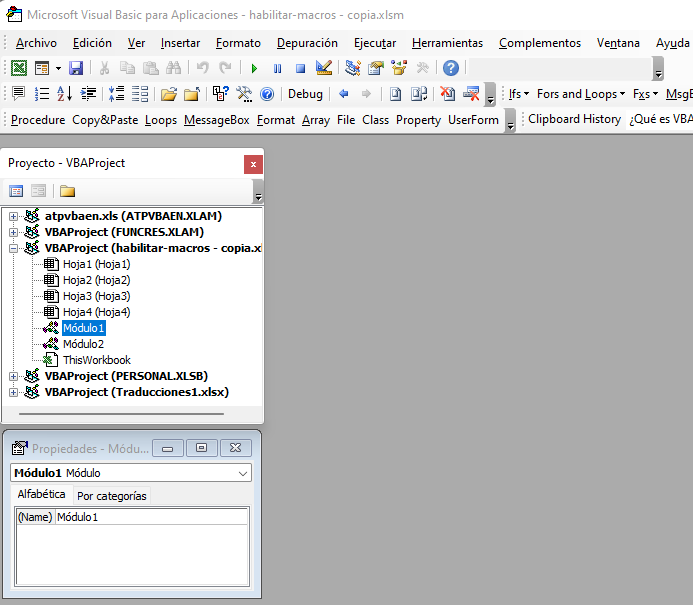Save the workbook with the floppy icon

pos(76,68)
